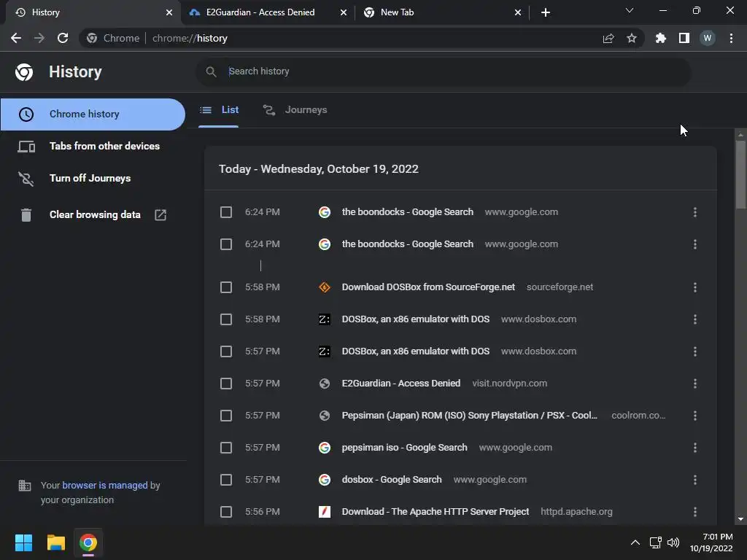Click the share page icon in address bar
Screen dimensions: 747x560
tap(608, 38)
